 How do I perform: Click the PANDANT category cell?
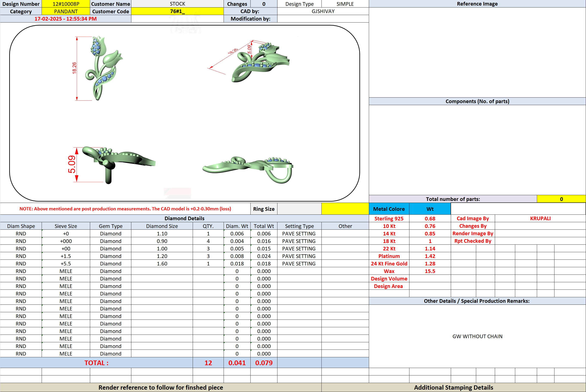point(66,11)
